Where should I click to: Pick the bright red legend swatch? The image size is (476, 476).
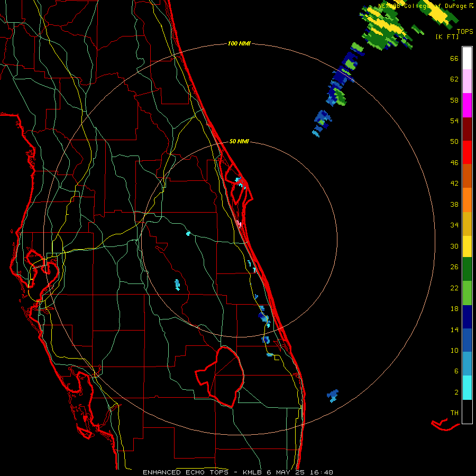467,152
